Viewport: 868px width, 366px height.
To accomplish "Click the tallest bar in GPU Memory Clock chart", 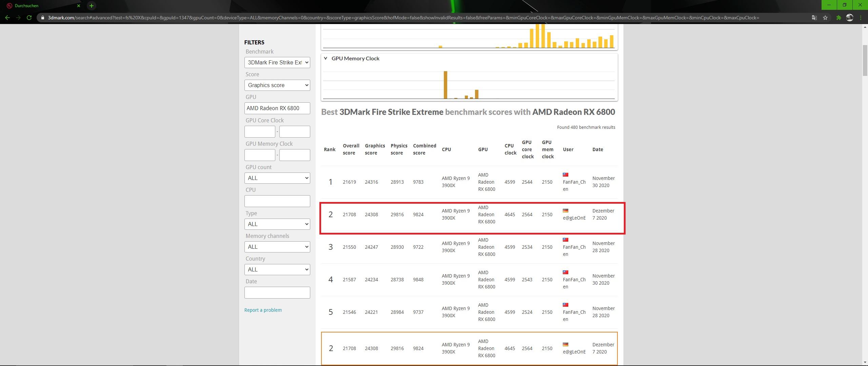I will (x=446, y=85).
